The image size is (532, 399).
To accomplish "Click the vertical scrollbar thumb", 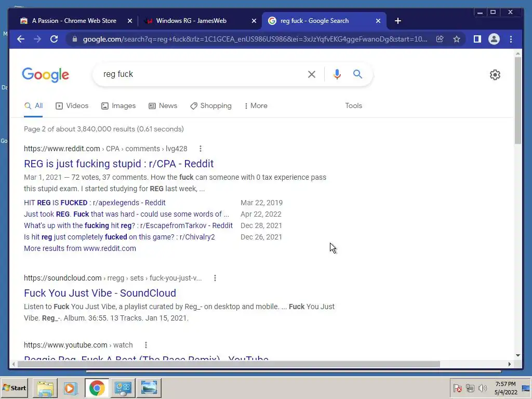I will tap(518, 100).
